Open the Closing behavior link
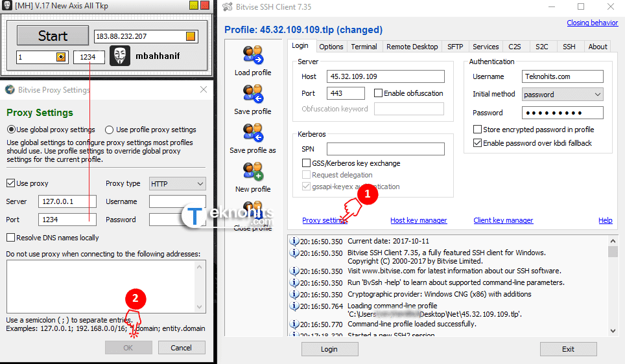The width and height of the screenshot is (625, 364). pyautogui.click(x=593, y=23)
